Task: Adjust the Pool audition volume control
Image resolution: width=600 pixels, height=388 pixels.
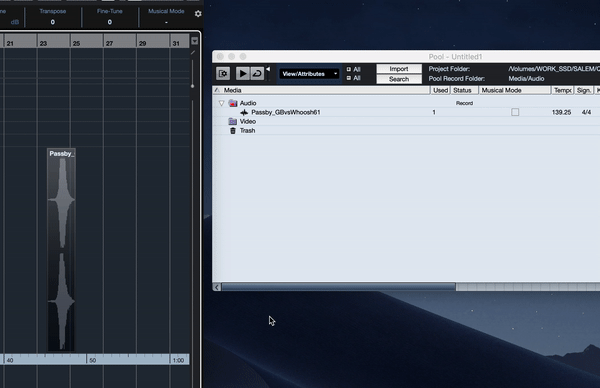Action: 268,69
